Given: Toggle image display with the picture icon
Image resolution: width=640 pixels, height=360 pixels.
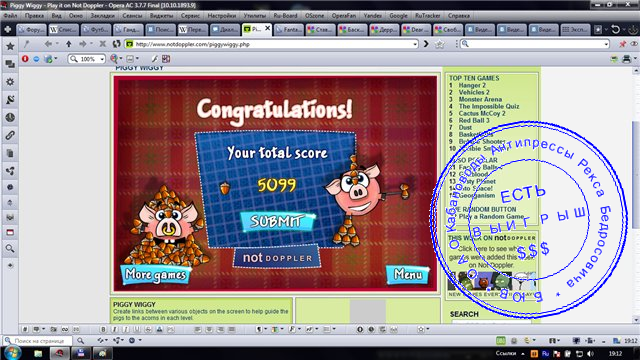Looking at the screenshot, I should 130,59.
